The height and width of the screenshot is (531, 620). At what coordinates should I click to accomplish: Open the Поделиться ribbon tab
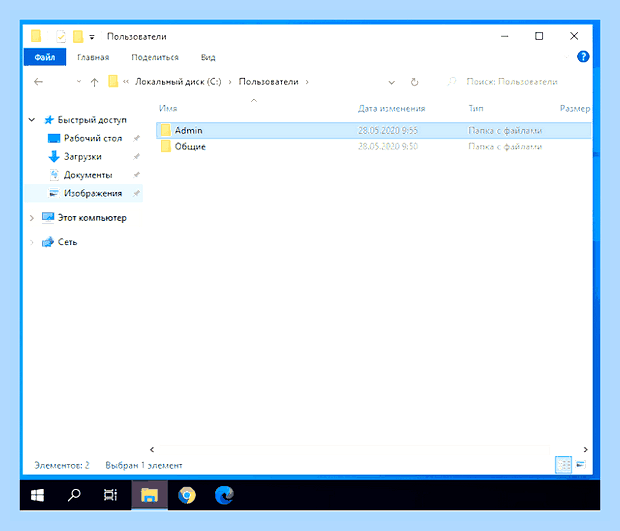[x=155, y=57]
